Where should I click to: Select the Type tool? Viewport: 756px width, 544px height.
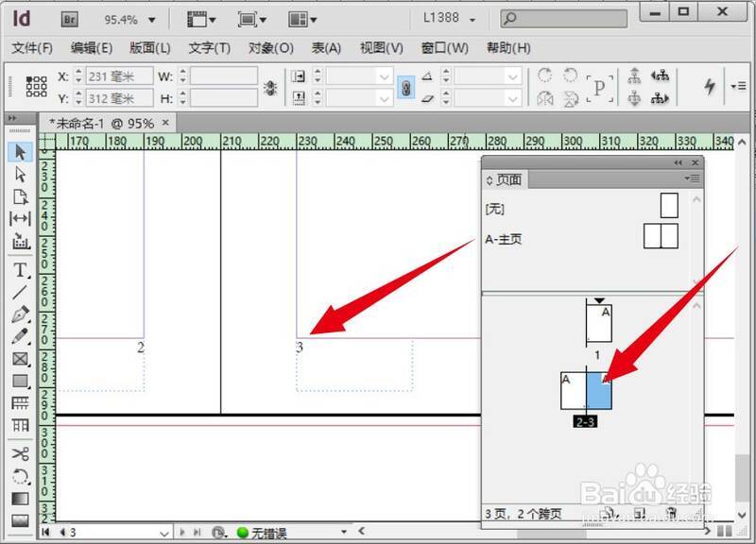point(20,270)
